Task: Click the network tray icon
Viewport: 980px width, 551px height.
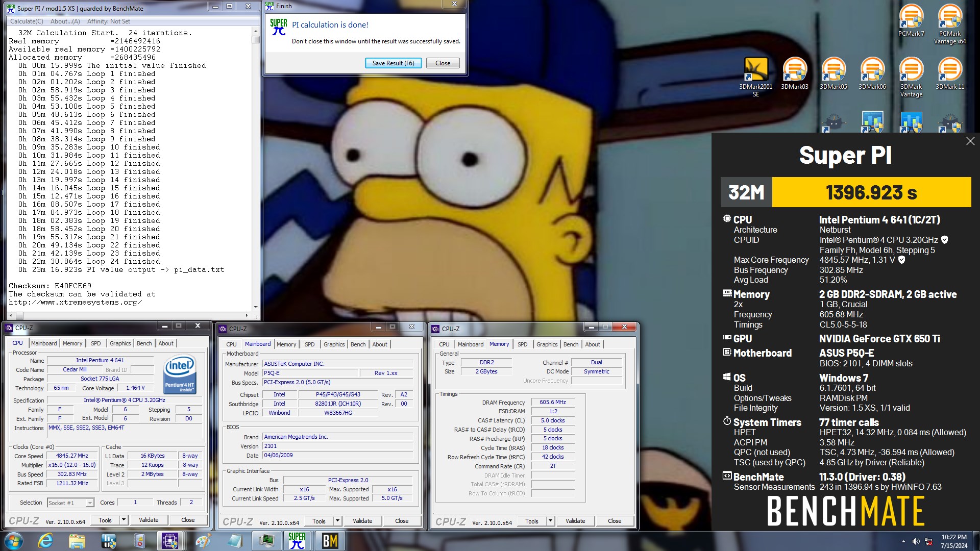Action: [928, 541]
